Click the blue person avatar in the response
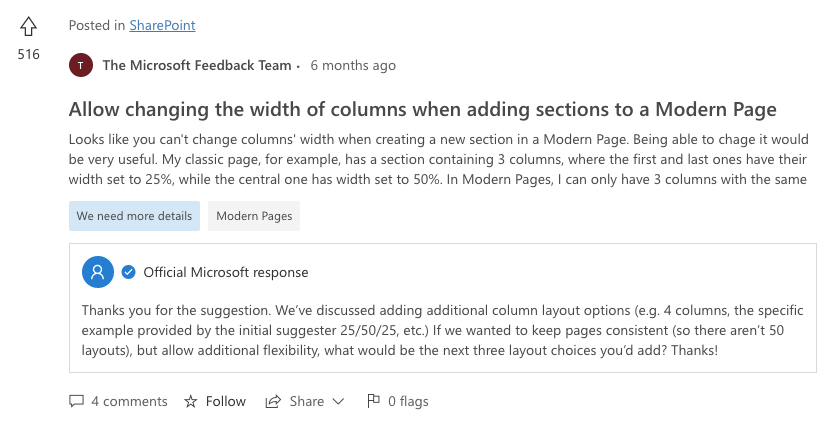 click(98, 272)
